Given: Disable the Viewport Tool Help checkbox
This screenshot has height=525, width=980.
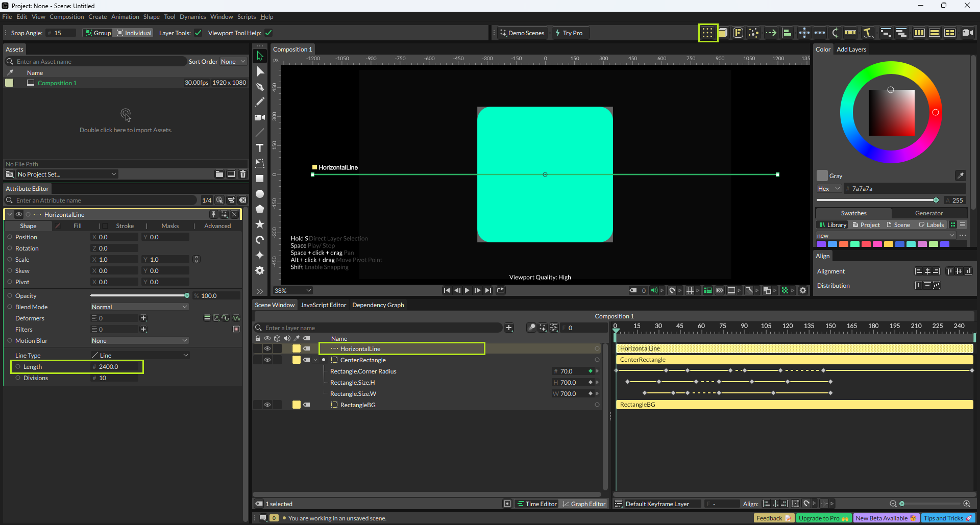Looking at the screenshot, I should click(268, 33).
